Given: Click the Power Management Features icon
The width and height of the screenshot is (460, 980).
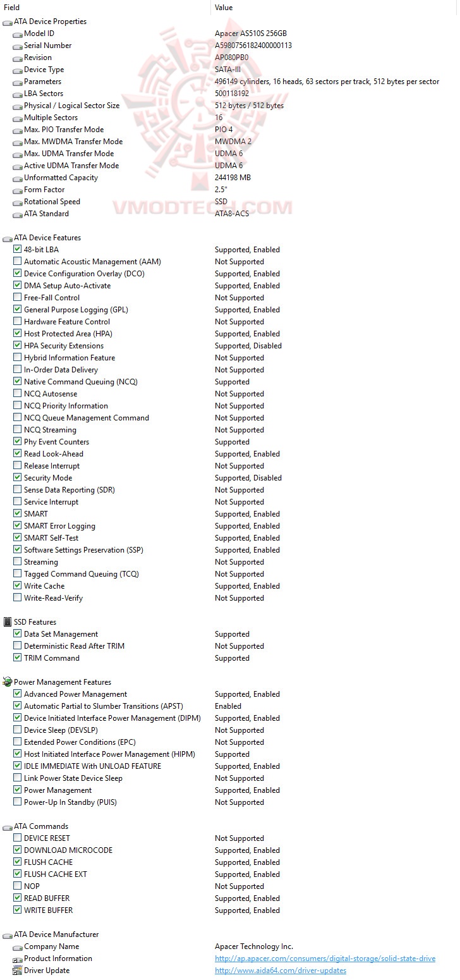Looking at the screenshot, I should click(x=8, y=682).
